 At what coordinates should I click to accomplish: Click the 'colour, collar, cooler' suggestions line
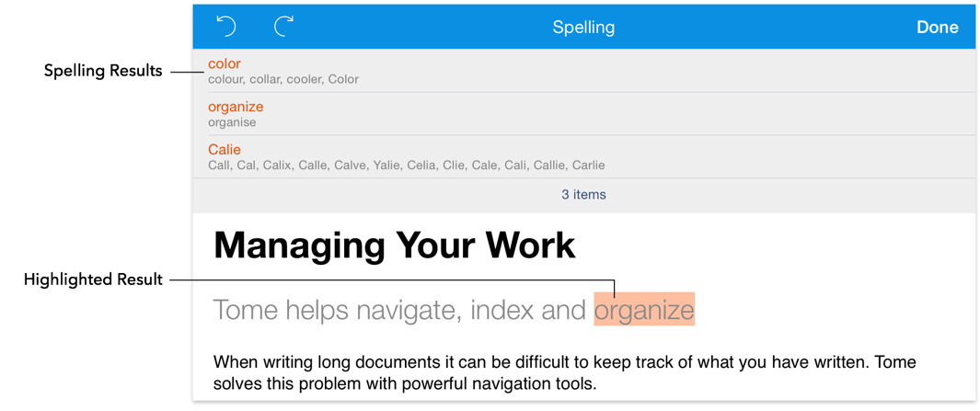[x=283, y=80]
